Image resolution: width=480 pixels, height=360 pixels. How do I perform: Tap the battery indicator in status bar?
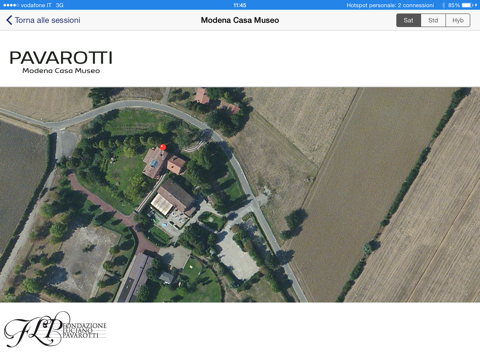tap(467, 5)
